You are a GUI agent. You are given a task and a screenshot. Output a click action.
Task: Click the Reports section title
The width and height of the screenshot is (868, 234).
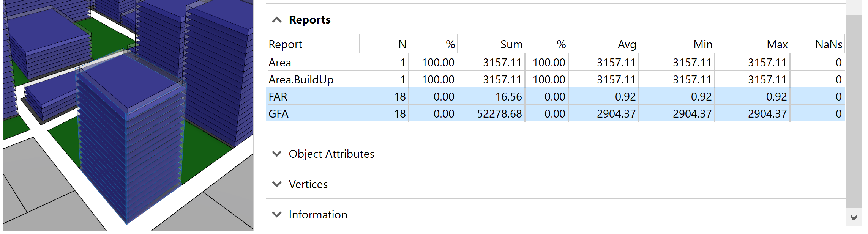[x=309, y=20]
